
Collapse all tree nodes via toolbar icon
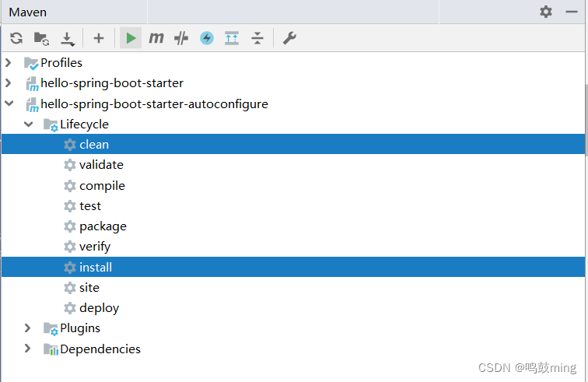257,38
